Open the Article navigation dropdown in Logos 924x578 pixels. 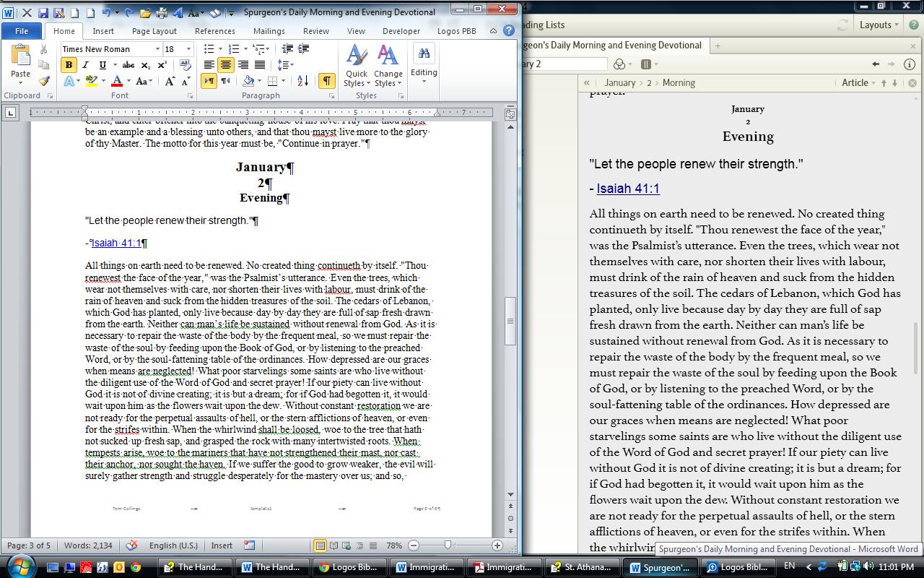tap(858, 83)
